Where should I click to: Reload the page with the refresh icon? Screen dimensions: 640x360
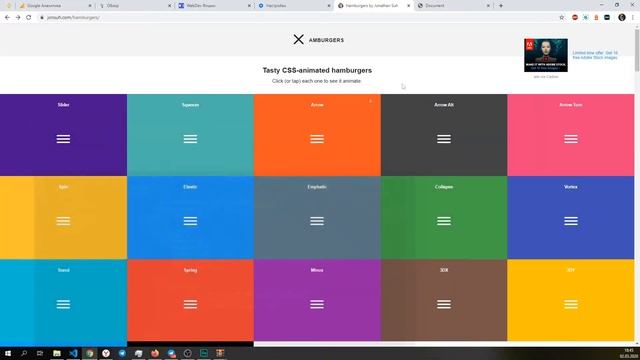pyautogui.click(x=29, y=18)
